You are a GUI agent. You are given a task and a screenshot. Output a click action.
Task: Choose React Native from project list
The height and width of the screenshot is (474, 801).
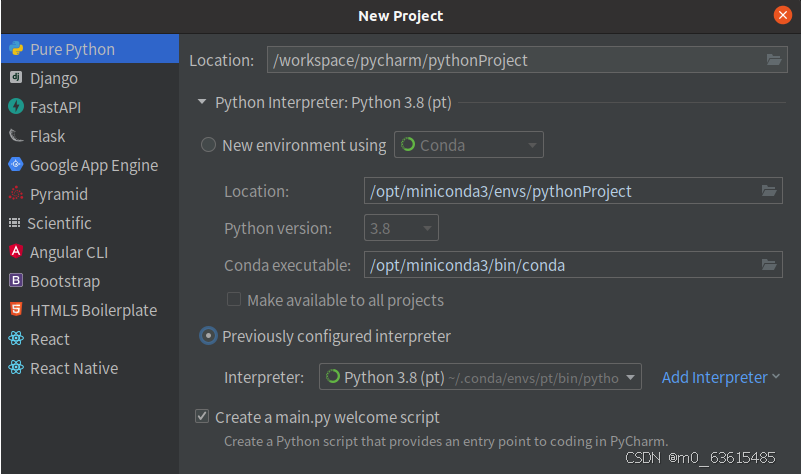74,368
